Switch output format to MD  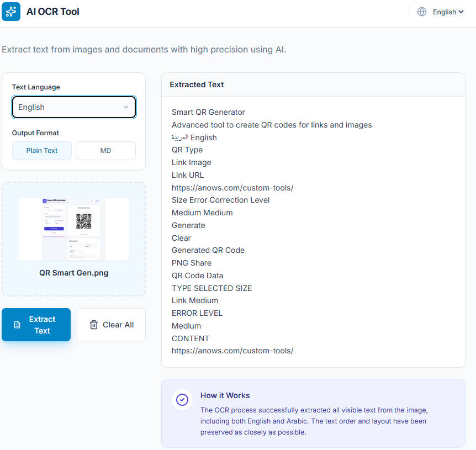point(105,151)
